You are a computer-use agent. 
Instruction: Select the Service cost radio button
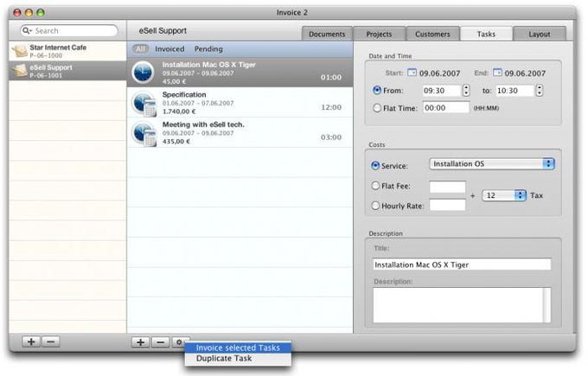tap(375, 166)
